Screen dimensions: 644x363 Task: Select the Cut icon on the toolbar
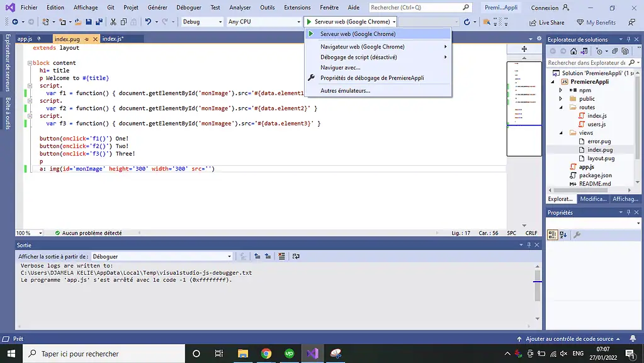pyautogui.click(x=112, y=21)
